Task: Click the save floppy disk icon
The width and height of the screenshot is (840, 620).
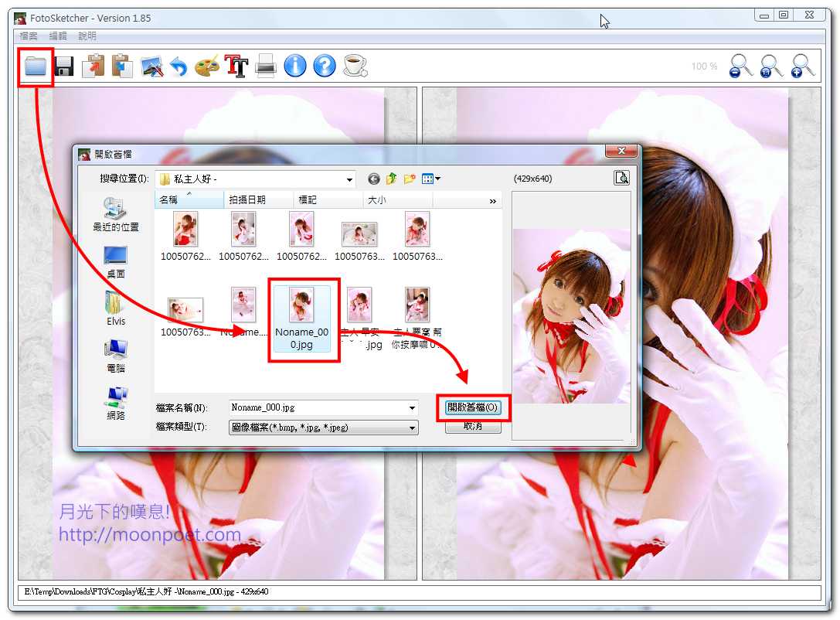Action: (x=64, y=66)
